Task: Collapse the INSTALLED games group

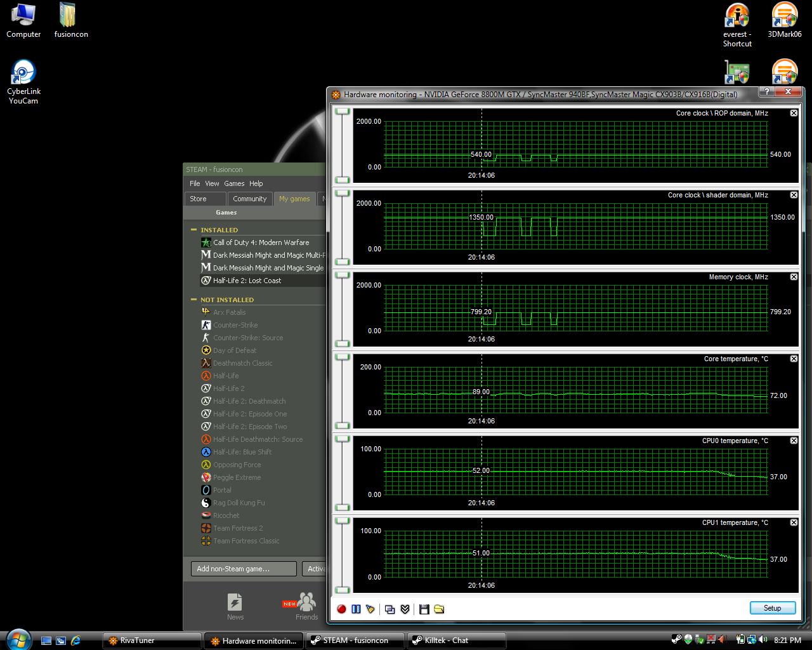Action: 193,230
